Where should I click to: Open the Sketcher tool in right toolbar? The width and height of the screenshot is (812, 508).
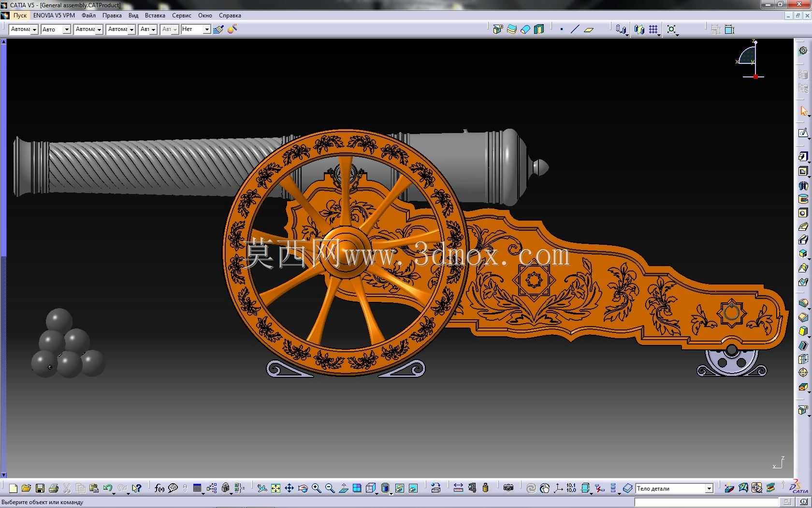pos(803,133)
